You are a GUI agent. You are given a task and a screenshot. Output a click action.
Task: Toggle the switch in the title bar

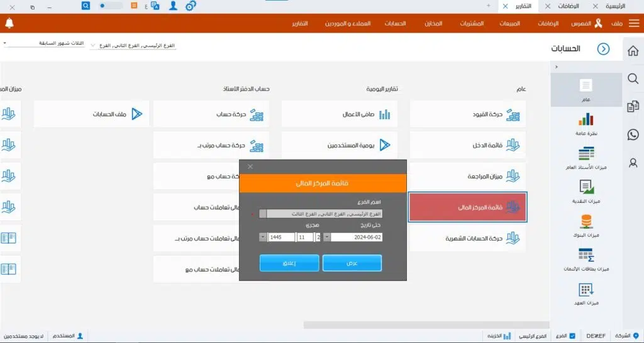pos(110,6)
